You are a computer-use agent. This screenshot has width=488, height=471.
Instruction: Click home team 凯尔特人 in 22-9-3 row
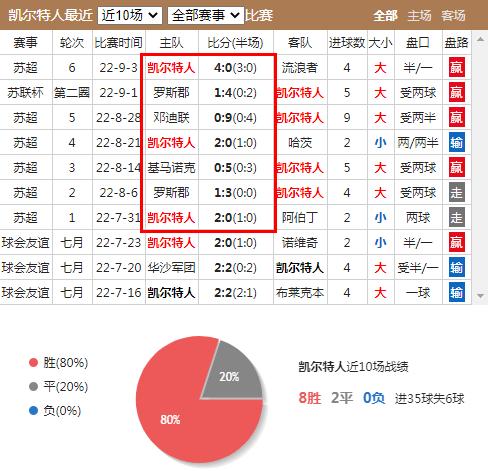(x=171, y=68)
